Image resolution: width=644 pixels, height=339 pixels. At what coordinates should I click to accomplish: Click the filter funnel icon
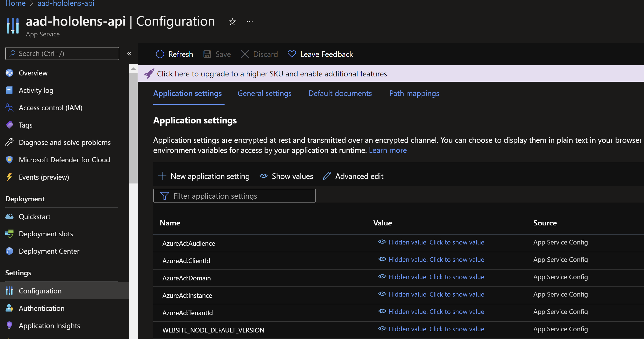(164, 196)
